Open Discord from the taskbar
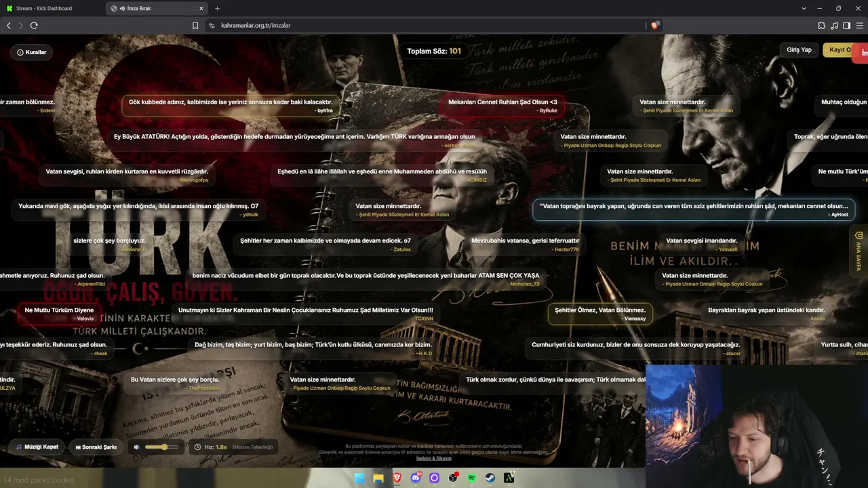Image resolution: width=868 pixels, height=488 pixels. click(x=416, y=478)
